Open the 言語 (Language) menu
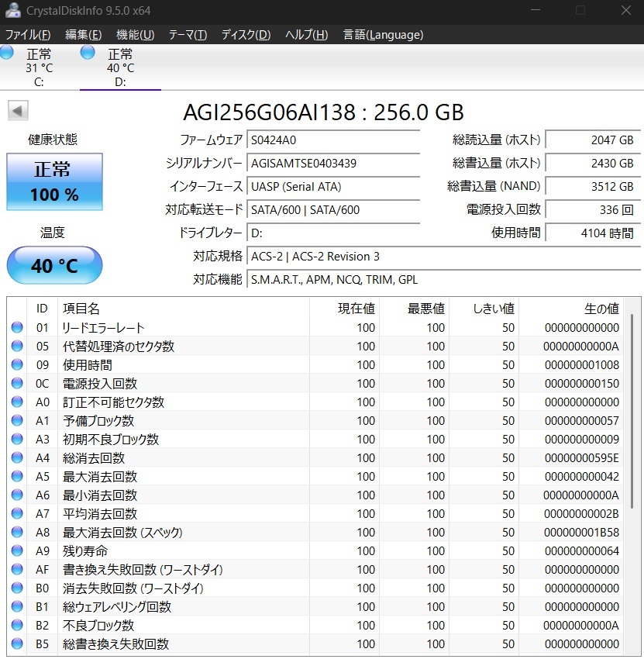Image resolution: width=644 pixels, height=659 pixels. coord(381,34)
